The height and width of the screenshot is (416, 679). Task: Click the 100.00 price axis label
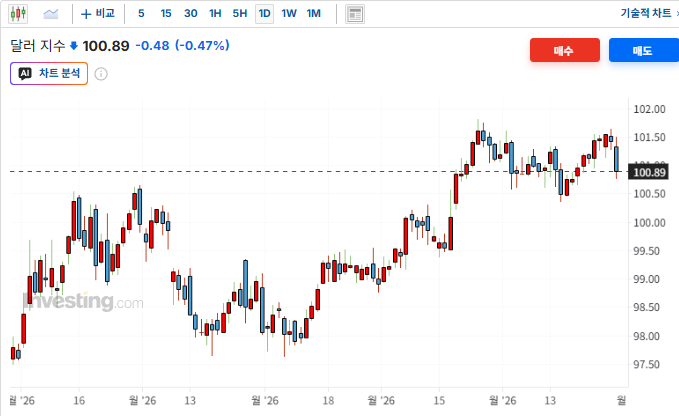(x=649, y=223)
